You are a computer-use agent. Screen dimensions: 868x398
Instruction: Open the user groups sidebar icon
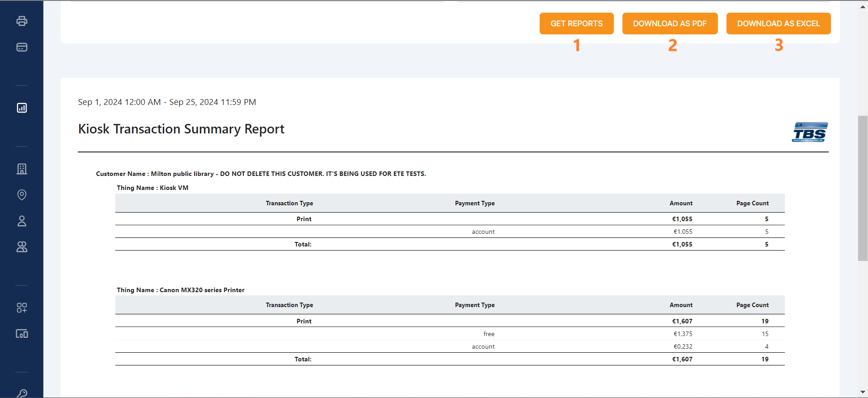(22, 247)
